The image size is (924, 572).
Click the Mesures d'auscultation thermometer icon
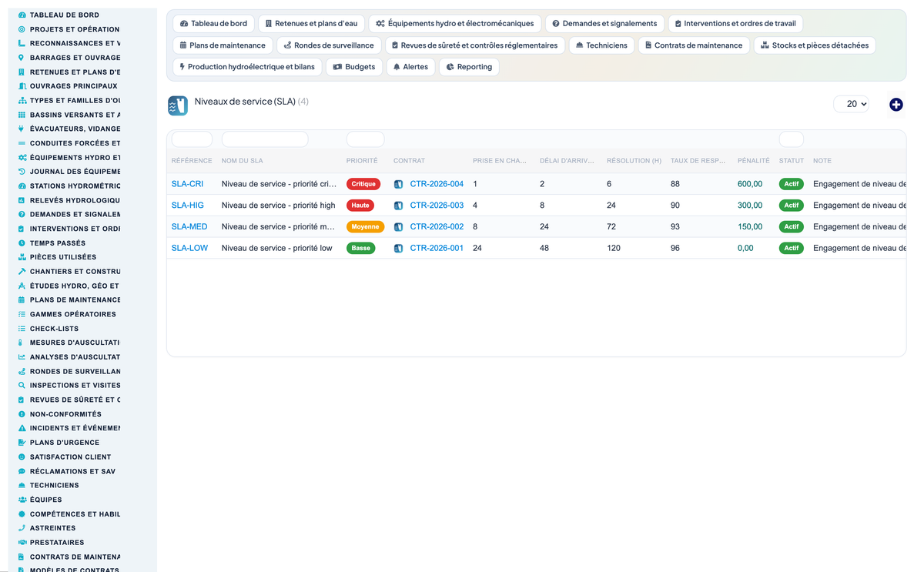pyautogui.click(x=22, y=343)
